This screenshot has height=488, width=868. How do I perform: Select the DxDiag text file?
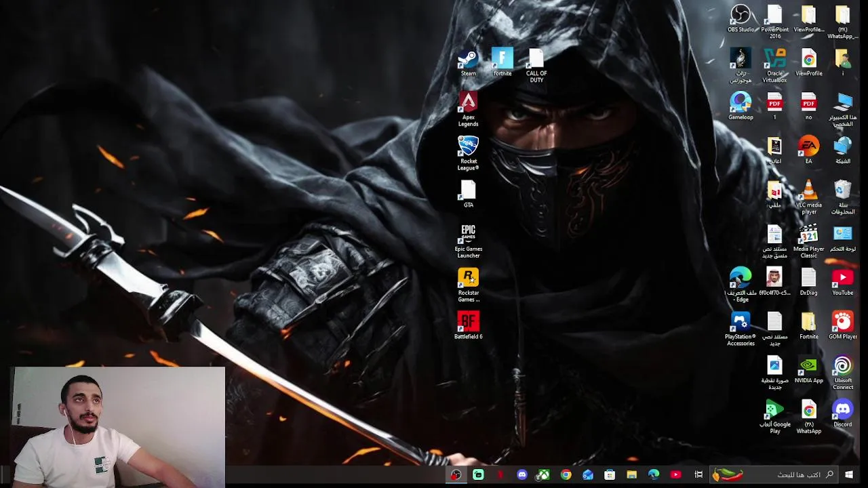(808, 282)
